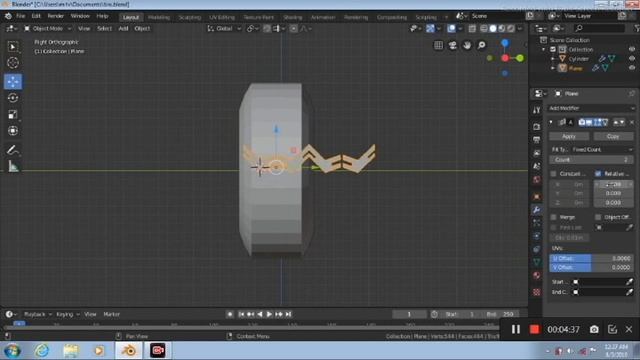Enable the Object Offset checkbox
The width and height of the screenshot is (640, 360).
click(598, 217)
